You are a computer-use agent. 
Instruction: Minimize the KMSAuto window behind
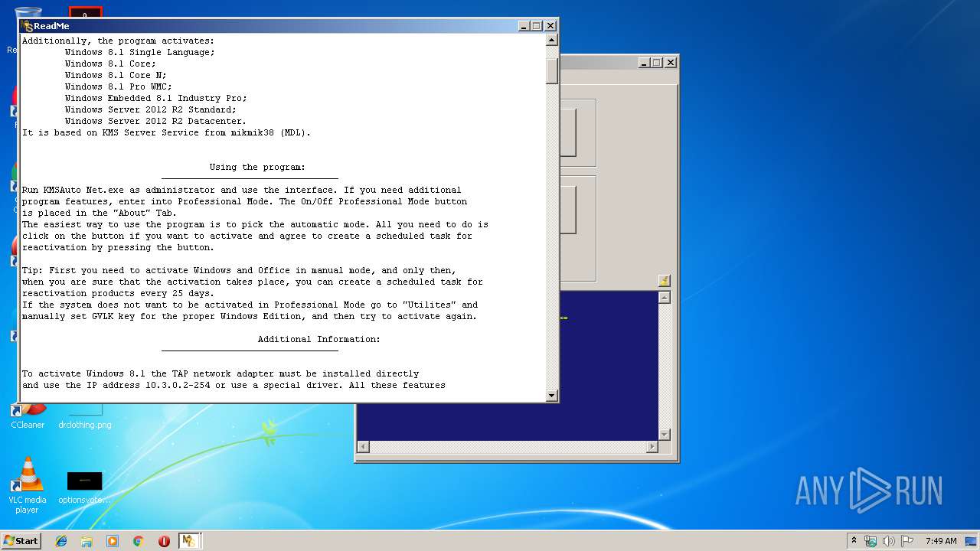[x=645, y=63]
